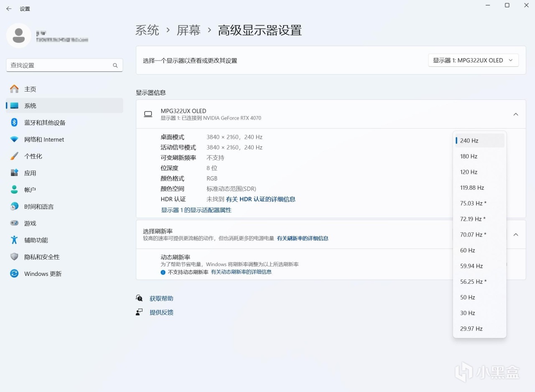Click the 个性化 paintbrush icon

[14, 156]
